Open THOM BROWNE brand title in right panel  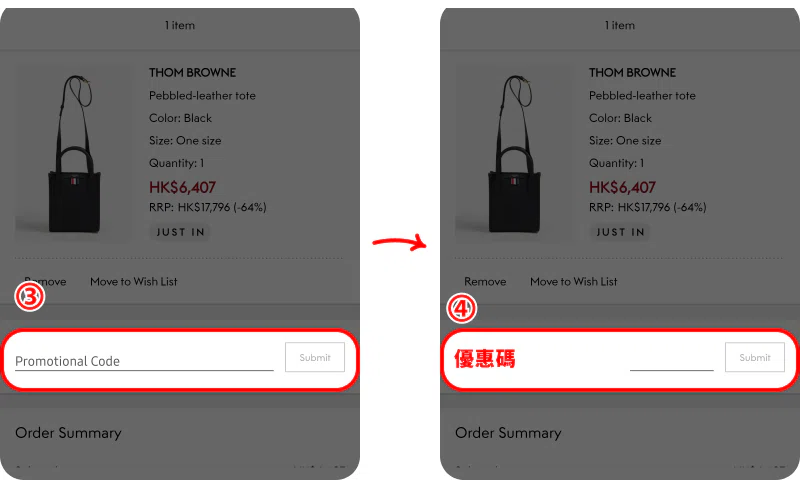pyautogui.click(x=632, y=72)
